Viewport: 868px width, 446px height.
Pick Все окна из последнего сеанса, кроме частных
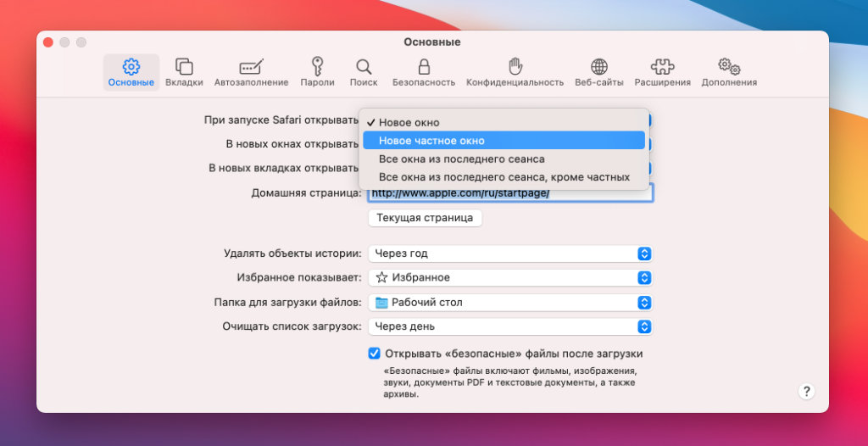pyautogui.click(x=504, y=177)
